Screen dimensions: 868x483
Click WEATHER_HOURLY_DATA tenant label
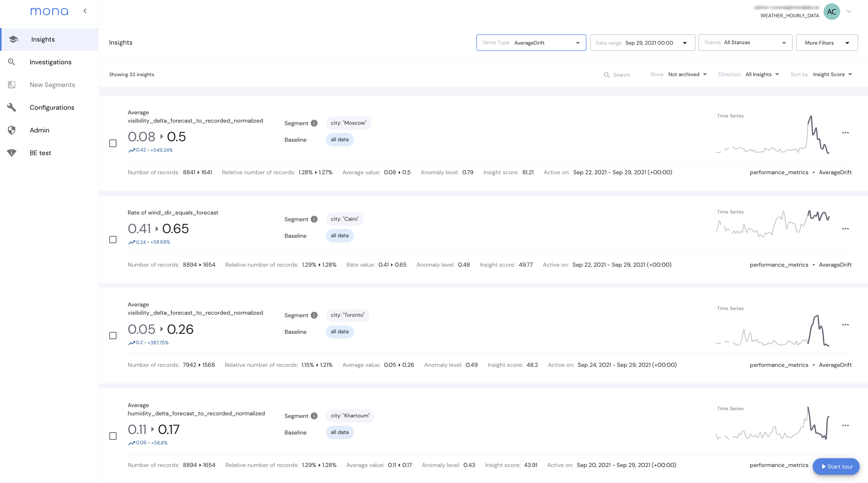(x=789, y=15)
